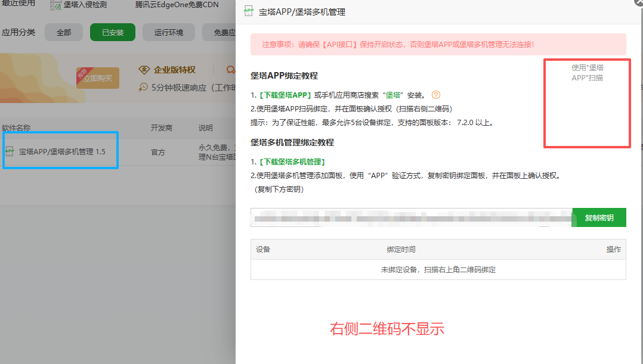
Task: Open the 【下载堡塔APP】 link
Action: tap(284, 95)
